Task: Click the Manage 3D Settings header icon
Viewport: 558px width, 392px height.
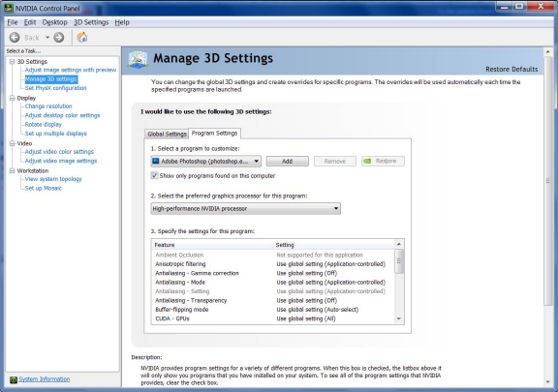Action: tap(138, 59)
